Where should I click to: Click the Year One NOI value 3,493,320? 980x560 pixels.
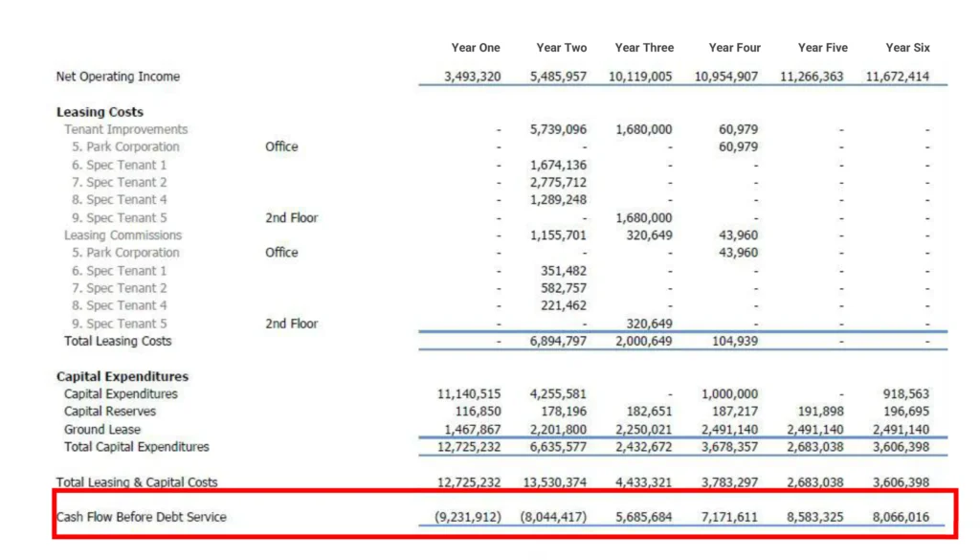point(473,78)
